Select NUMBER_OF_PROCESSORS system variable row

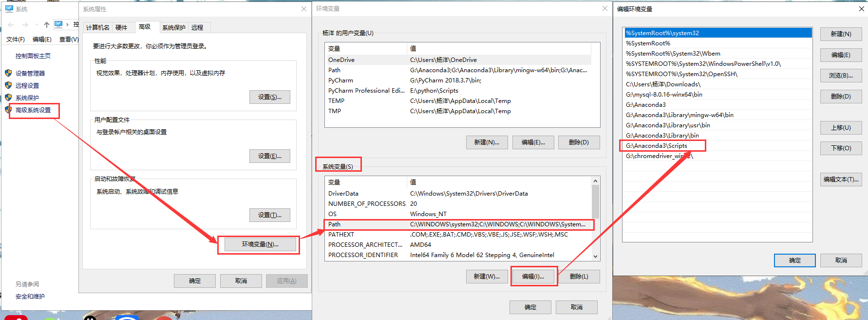pyautogui.click(x=458, y=204)
